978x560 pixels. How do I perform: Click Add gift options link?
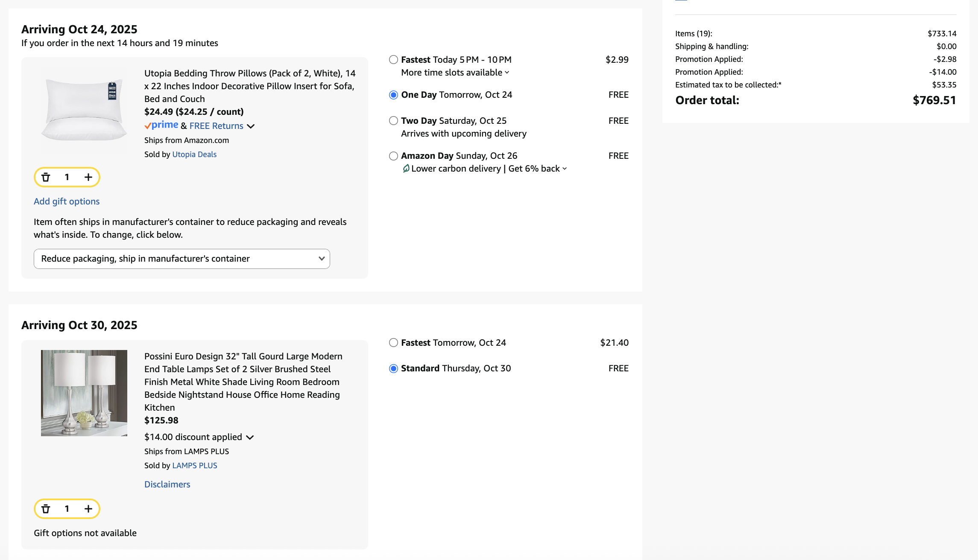67,201
